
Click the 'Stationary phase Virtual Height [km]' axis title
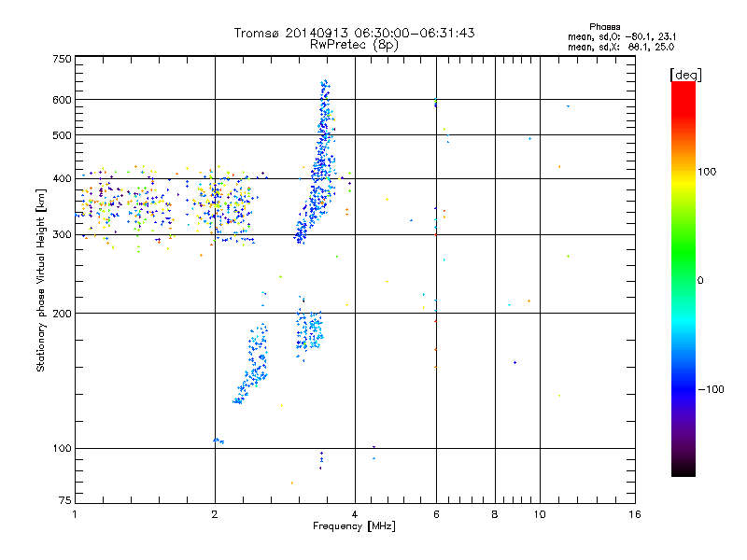[40, 280]
